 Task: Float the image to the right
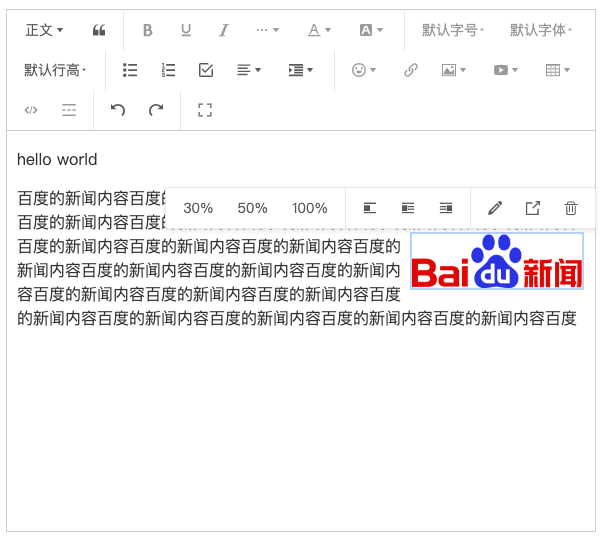point(446,208)
